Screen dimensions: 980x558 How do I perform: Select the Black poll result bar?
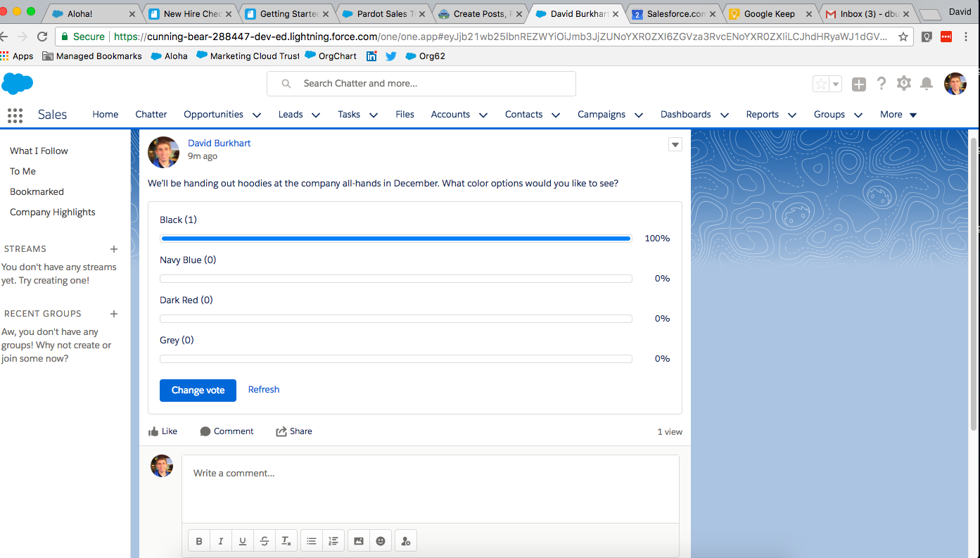(x=395, y=239)
